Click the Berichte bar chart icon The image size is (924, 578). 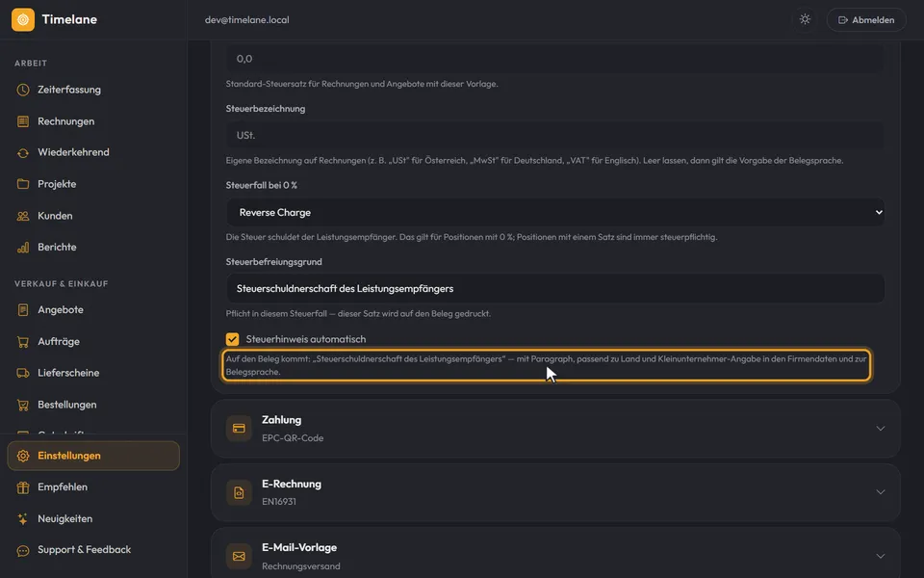click(23, 248)
